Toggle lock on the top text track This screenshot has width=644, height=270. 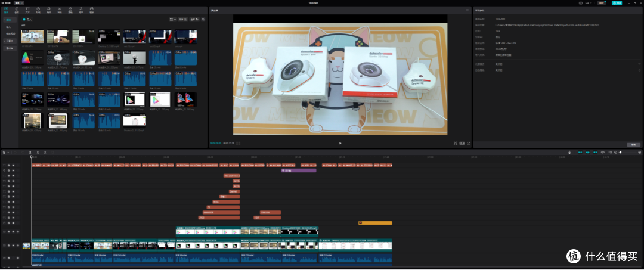click(x=8, y=165)
